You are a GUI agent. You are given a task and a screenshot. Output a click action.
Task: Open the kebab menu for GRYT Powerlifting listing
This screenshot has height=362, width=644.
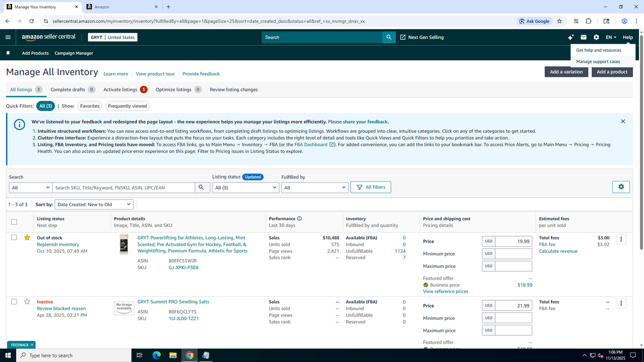click(x=621, y=240)
